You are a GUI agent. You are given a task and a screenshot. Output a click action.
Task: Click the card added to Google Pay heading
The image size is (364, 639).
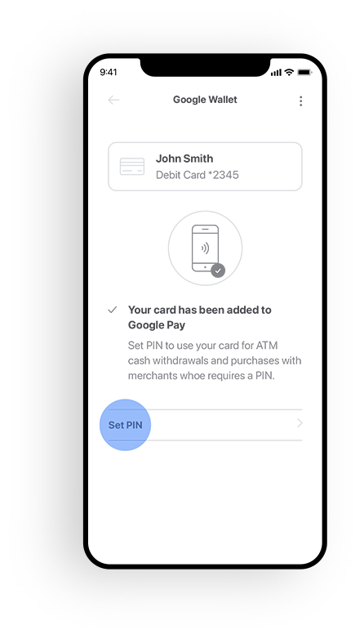pyautogui.click(x=199, y=318)
